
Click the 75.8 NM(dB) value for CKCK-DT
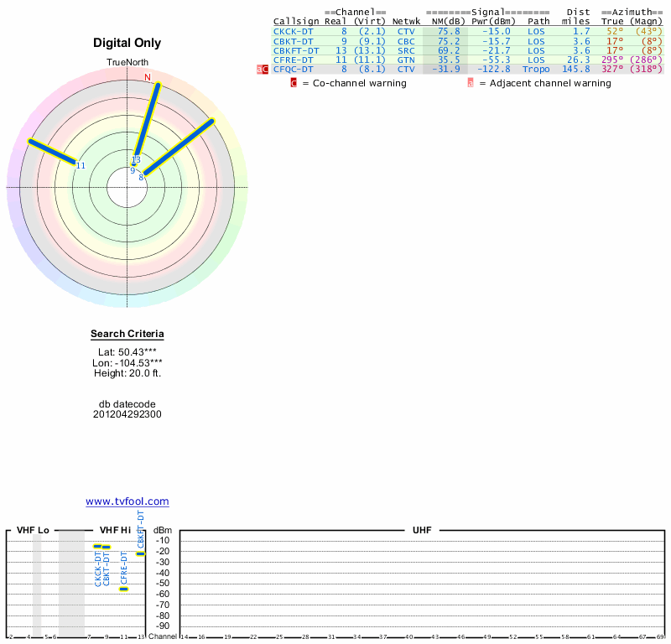pyautogui.click(x=449, y=32)
